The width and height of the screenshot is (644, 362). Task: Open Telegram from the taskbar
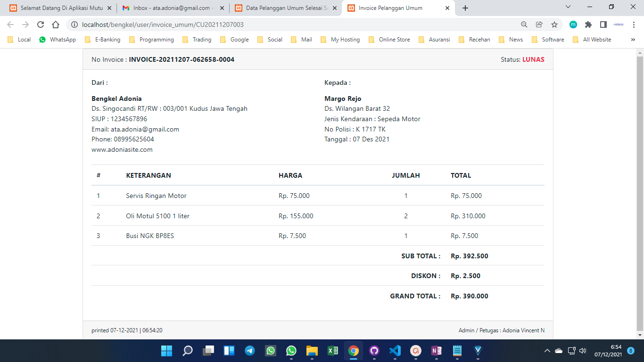pyautogui.click(x=250, y=351)
